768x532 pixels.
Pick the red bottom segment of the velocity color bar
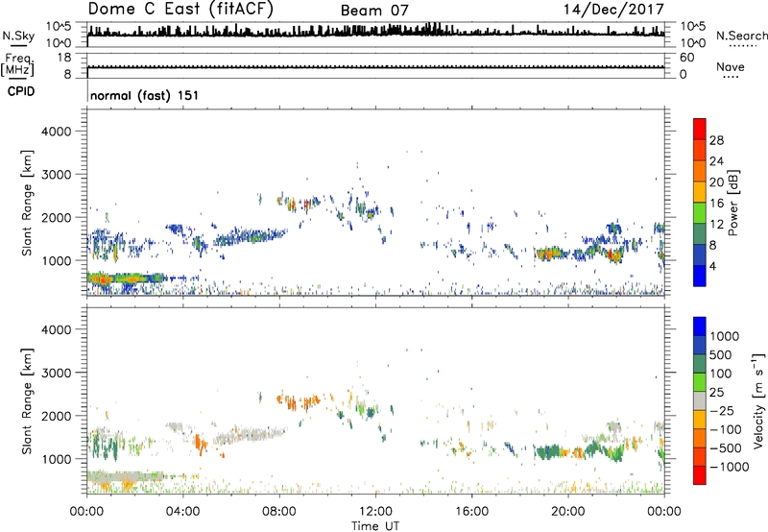tap(700, 475)
